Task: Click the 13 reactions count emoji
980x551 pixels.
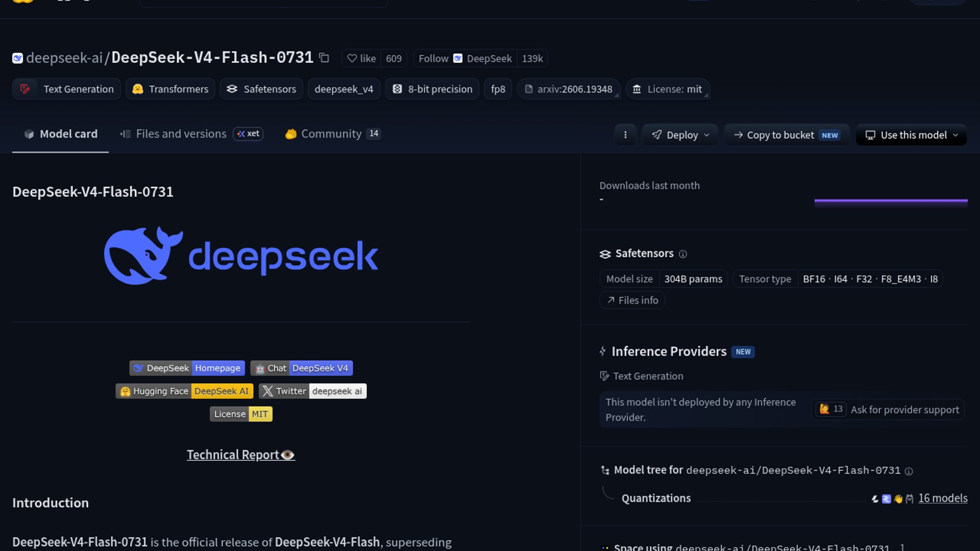Action: (830, 409)
